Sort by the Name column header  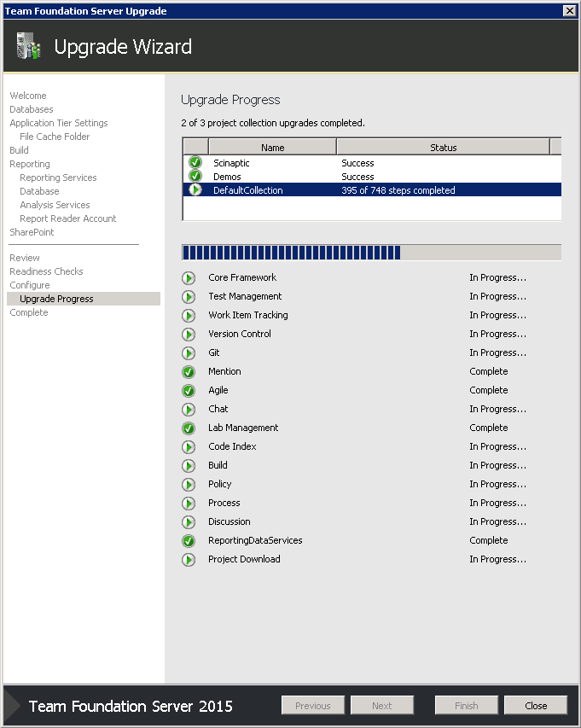click(x=272, y=148)
